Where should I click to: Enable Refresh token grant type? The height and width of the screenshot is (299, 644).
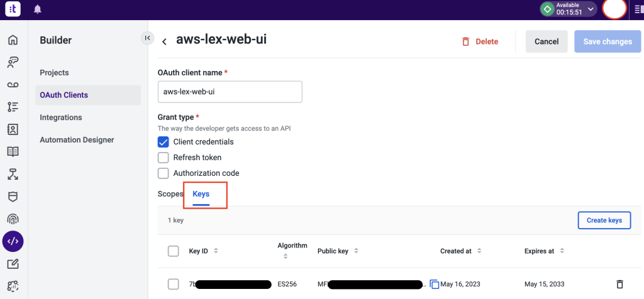tap(164, 158)
